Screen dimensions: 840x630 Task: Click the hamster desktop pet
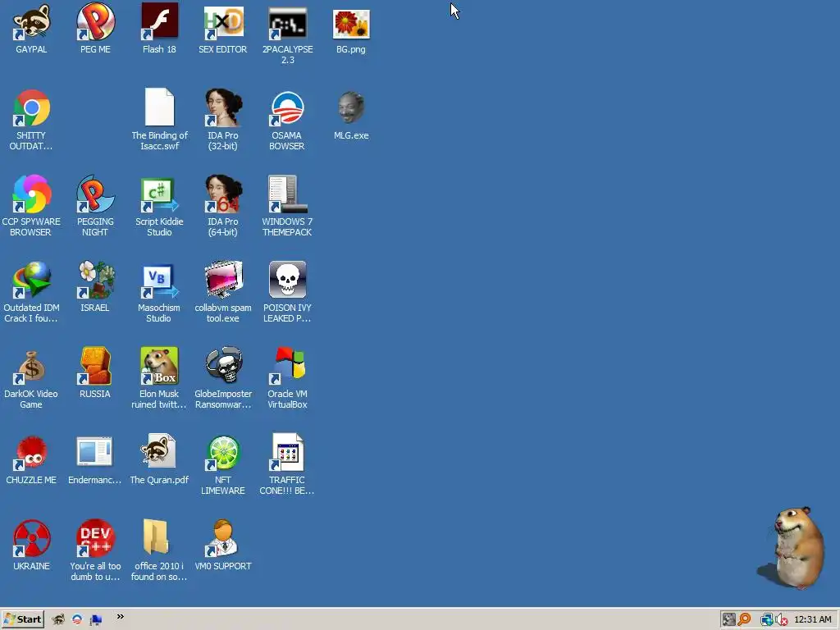point(793,547)
